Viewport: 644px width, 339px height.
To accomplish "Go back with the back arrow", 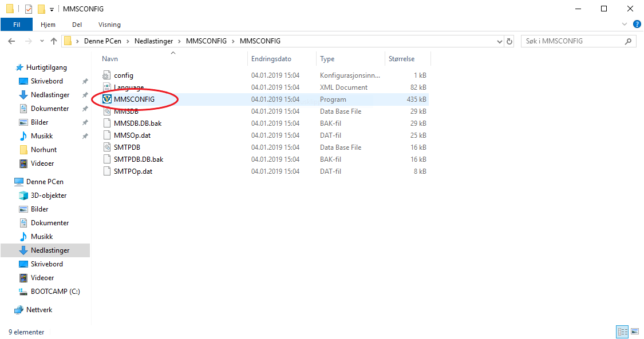I will click(11, 41).
